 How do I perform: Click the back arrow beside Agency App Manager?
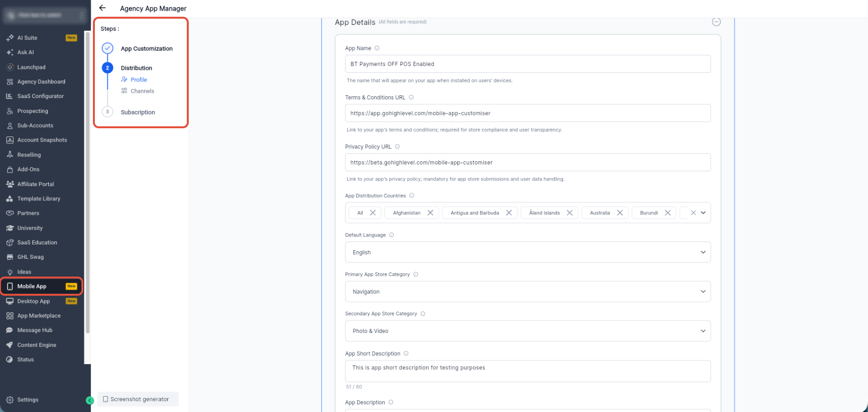point(102,8)
